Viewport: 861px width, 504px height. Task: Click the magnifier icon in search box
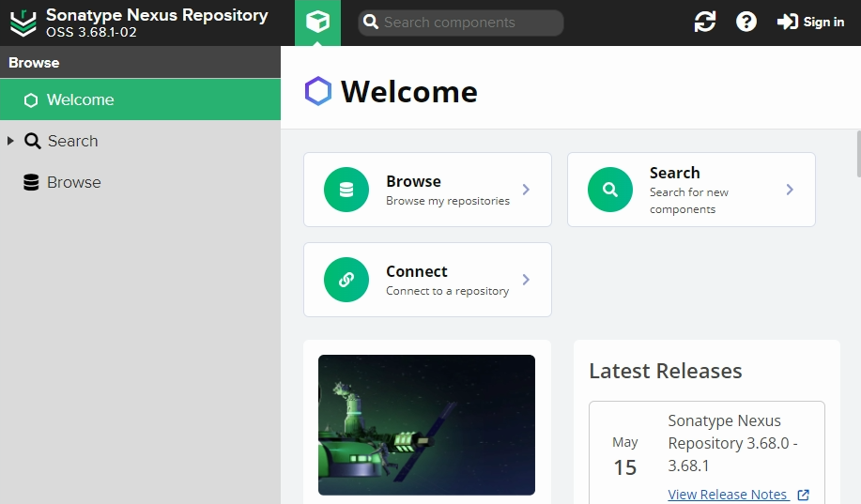(x=371, y=23)
